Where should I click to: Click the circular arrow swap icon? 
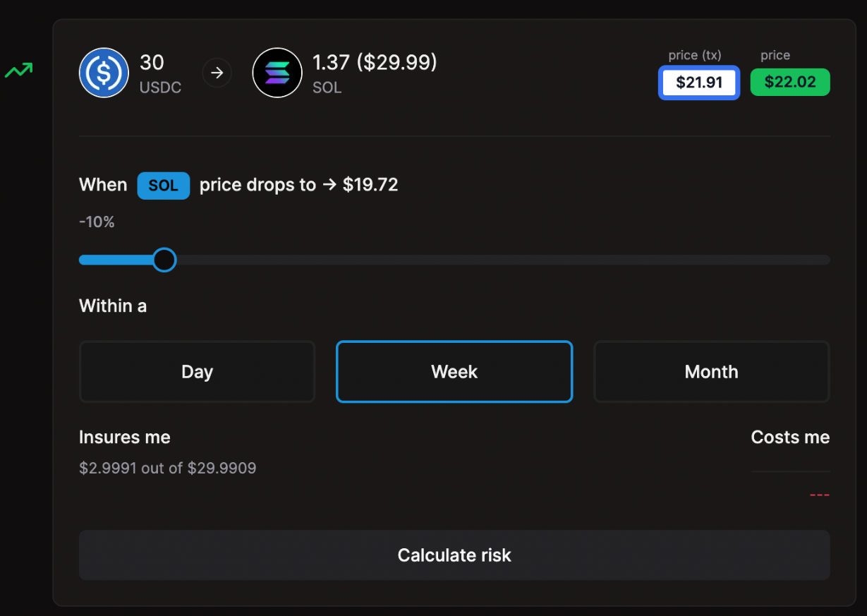coord(217,73)
